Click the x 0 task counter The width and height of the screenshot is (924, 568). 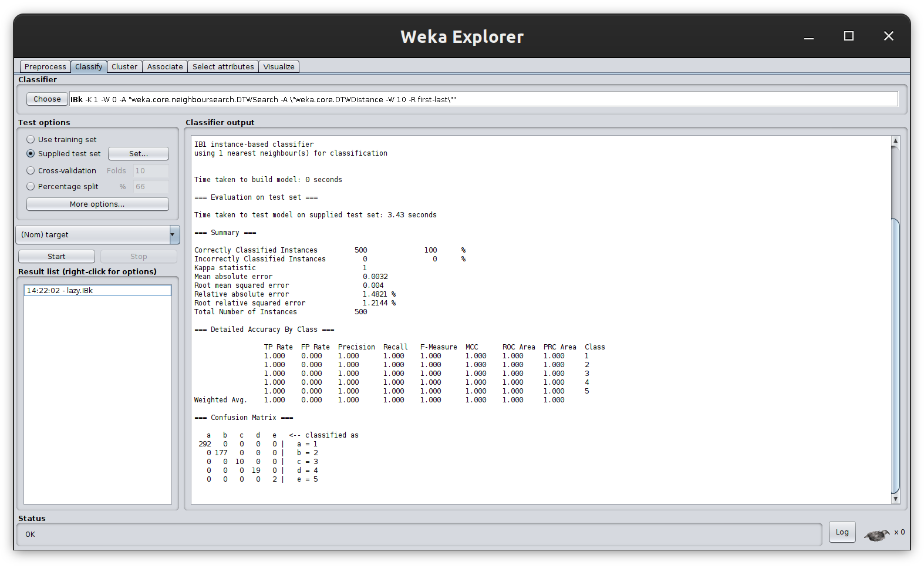point(899,532)
